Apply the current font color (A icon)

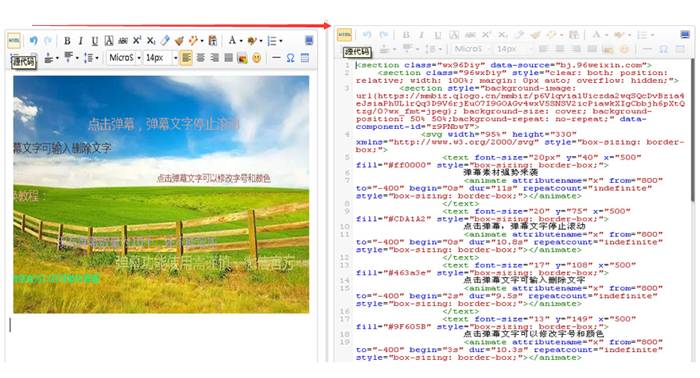[x=232, y=41]
